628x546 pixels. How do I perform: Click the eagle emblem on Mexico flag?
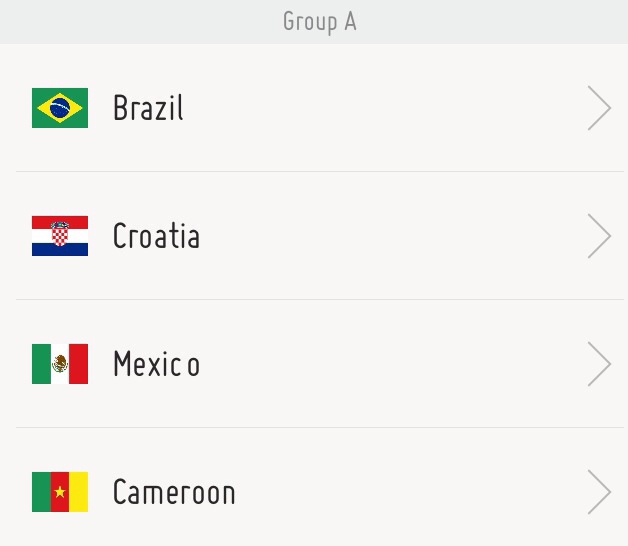tap(60, 364)
